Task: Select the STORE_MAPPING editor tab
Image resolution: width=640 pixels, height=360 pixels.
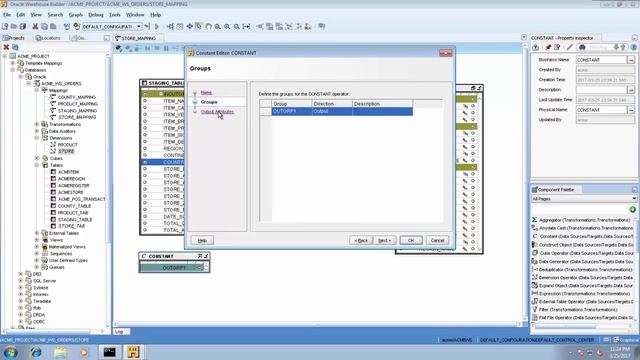Action: coord(136,38)
